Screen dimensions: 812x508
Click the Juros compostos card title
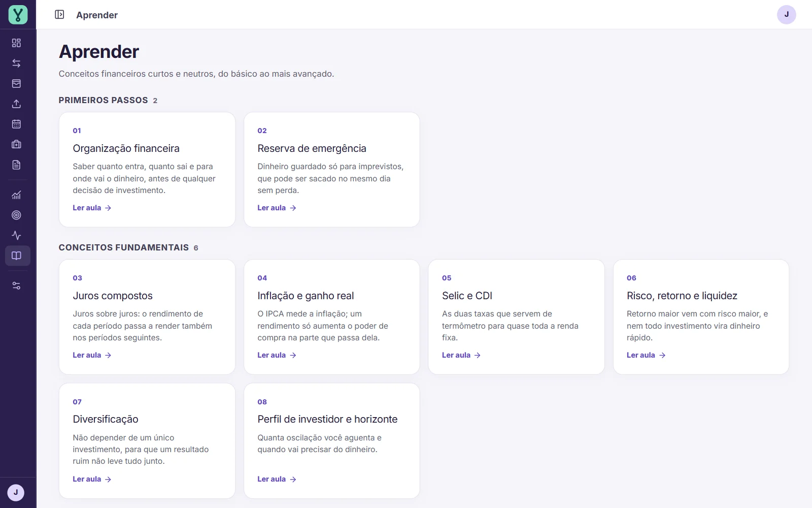[113, 296]
